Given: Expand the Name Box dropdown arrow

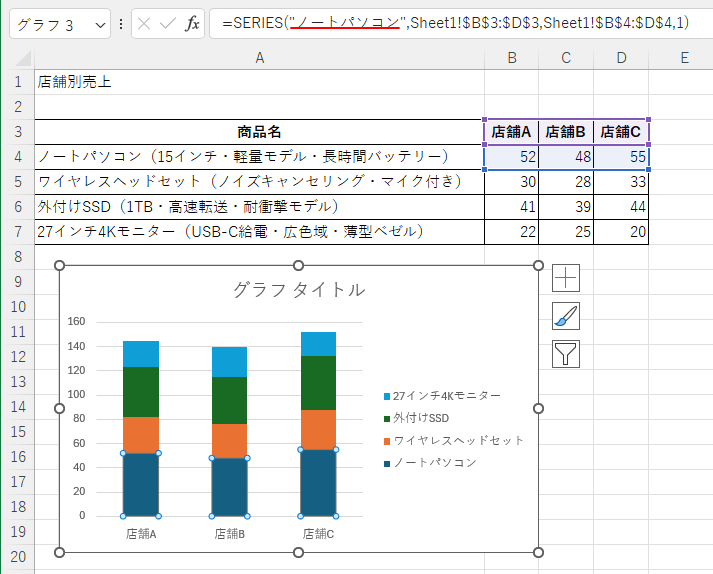Looking at the screenshot, I should point(100,25).
